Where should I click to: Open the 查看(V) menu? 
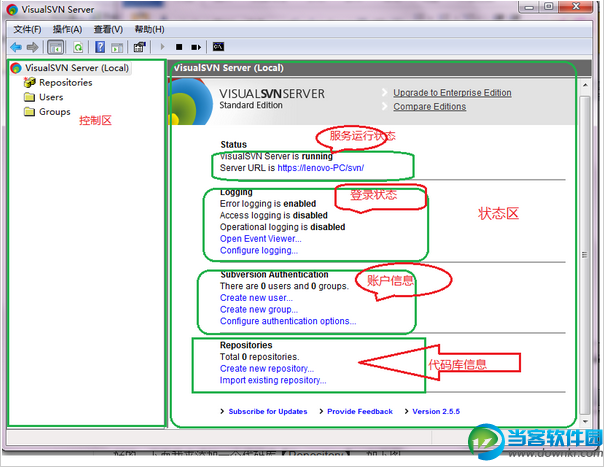tap(108, 29)
